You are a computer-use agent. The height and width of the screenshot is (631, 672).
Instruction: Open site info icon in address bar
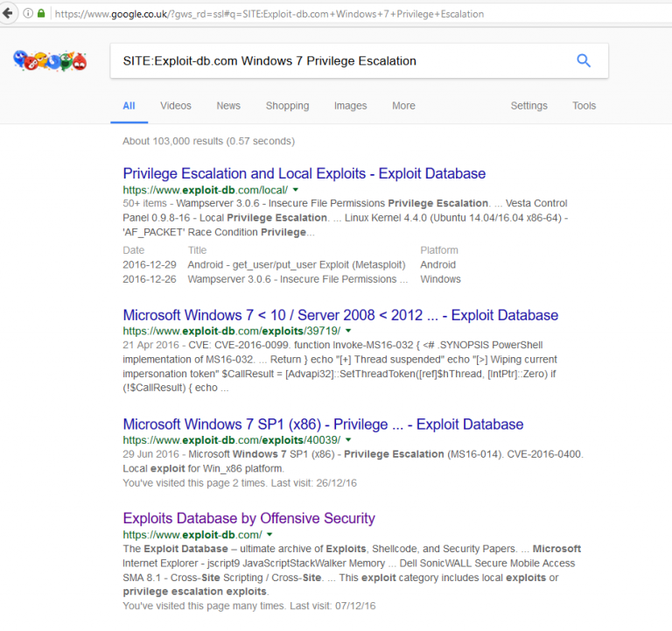(28, 13)
